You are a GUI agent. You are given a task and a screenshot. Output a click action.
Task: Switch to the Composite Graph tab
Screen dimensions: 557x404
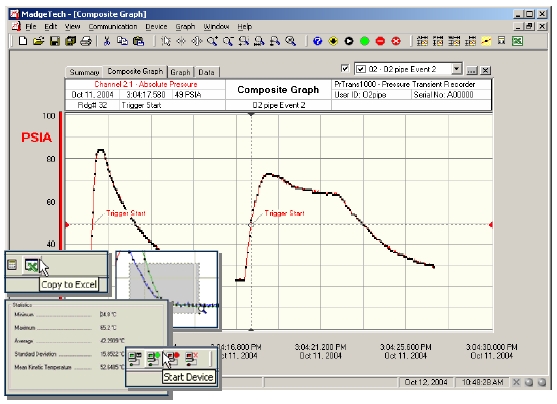(135, 71)
